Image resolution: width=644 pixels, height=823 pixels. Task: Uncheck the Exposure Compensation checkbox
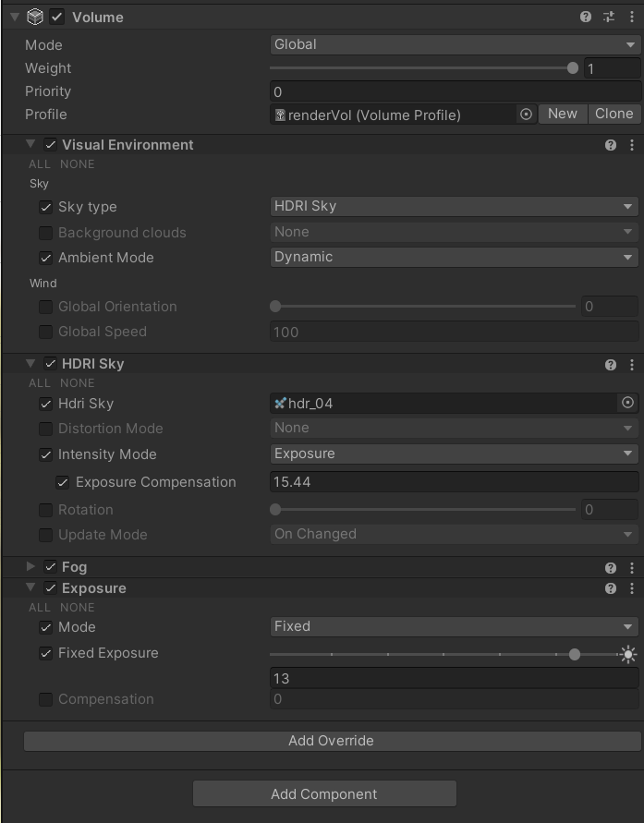click(x=63, y=481)
